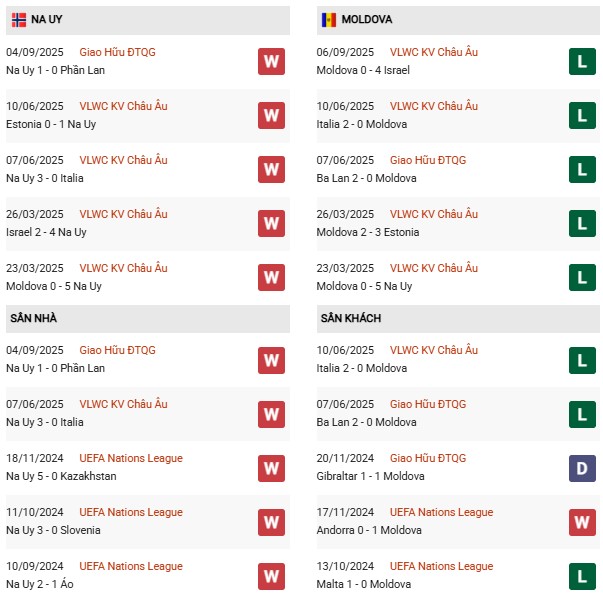Click the Norway flag icon
The height and width of the screenshot is (600, 603).
tap(19, 19)
